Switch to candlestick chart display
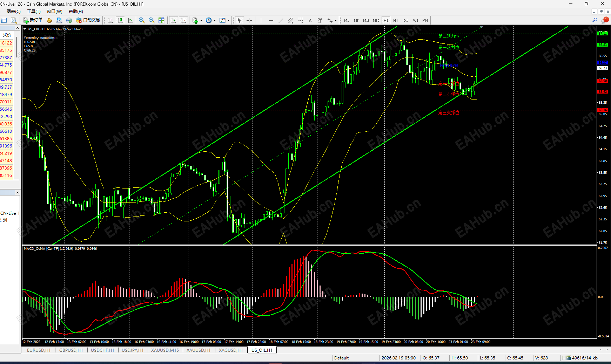Image resolution: width=611 pixels, height=364 pixels. coord(120,20)
